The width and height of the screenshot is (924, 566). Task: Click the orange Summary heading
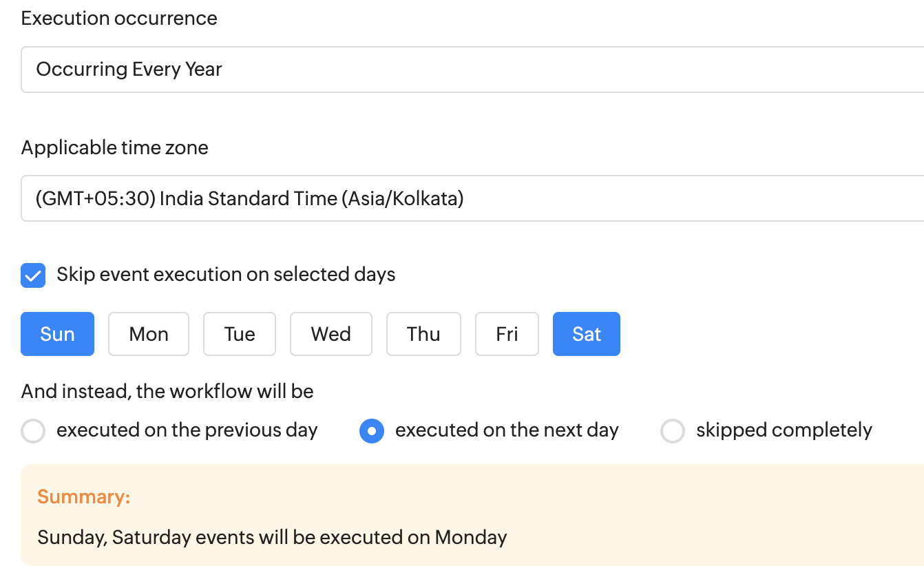coord(83,496)
